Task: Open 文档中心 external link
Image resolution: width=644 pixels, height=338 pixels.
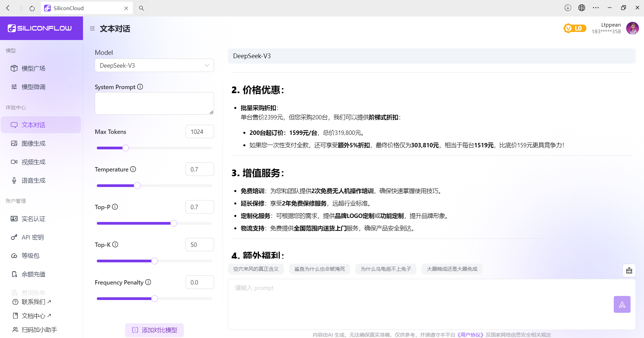Action: coord(36,315)
